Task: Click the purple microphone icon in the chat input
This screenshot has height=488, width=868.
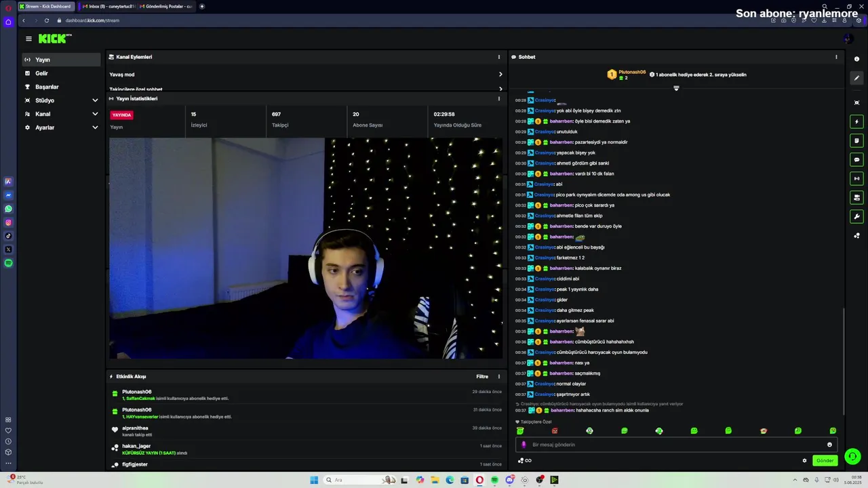Action: 524,445
